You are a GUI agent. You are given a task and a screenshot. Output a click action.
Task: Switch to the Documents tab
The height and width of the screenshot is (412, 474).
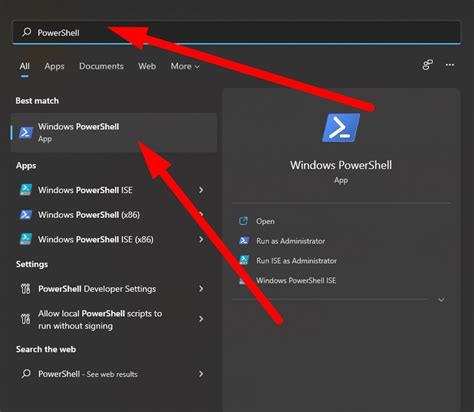(101, 66)
